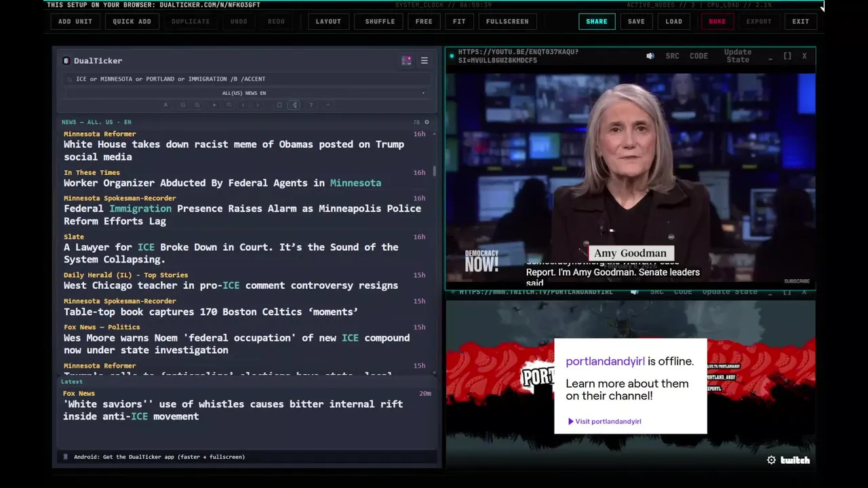Viewport: 868px width, 488px height.
Task: Click ADD UNIT in top toolbar
Action: tap(75, 21)
